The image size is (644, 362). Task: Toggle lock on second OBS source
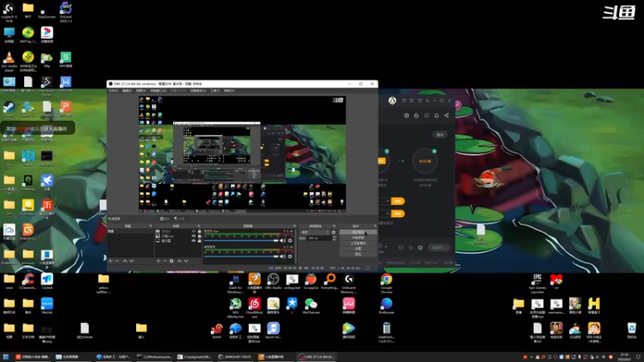pyautogui.click(x=200, y=236)
